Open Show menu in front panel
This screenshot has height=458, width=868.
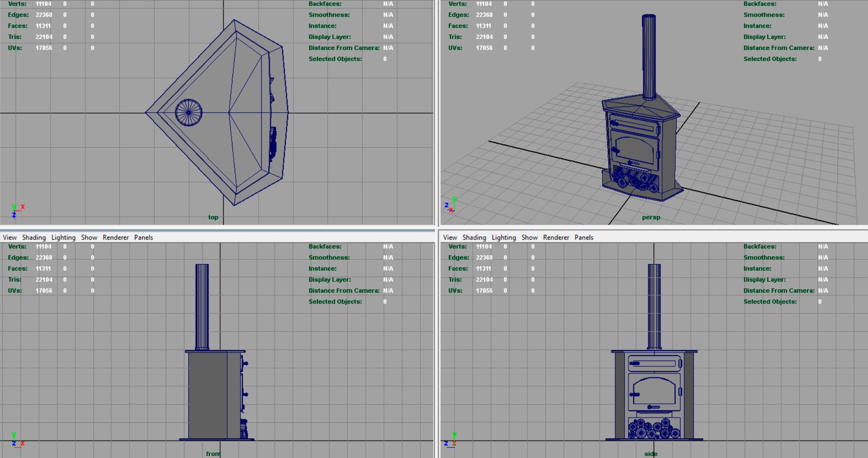click(x=89, y=238)
